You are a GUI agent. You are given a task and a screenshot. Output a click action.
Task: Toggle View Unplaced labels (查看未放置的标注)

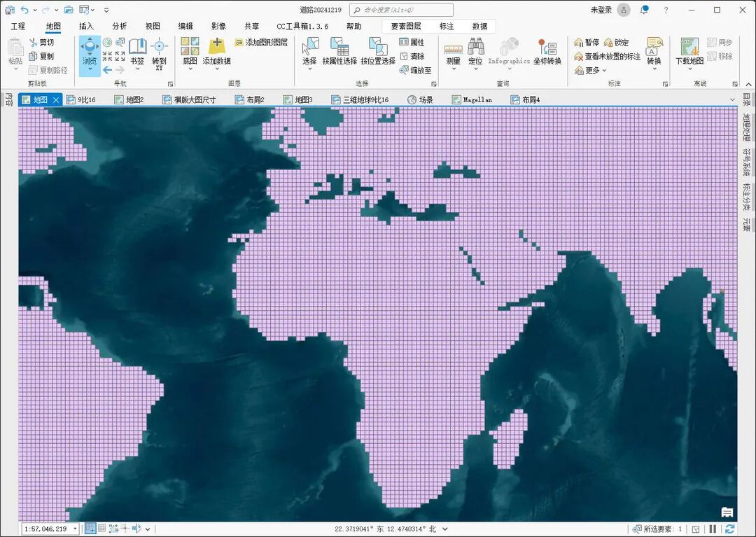607,57
